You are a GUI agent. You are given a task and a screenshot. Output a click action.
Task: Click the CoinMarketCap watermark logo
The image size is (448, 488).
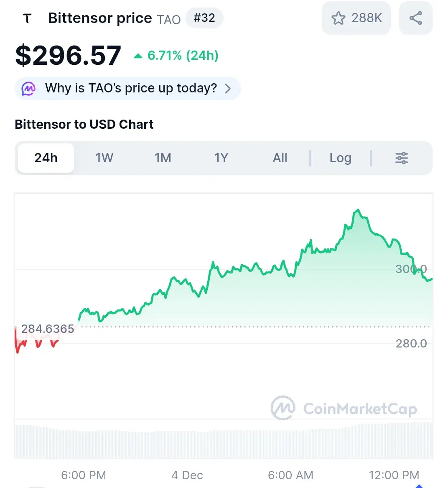point(283,408)
